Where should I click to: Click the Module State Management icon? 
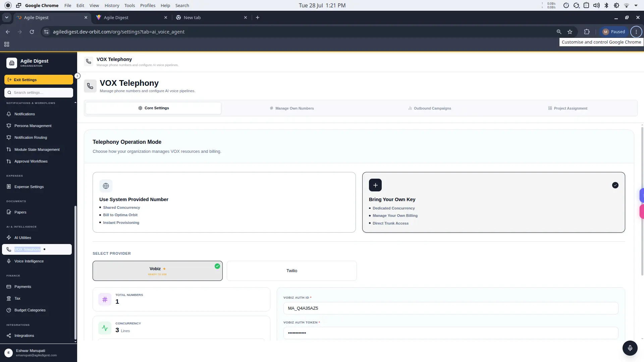tap(9, 149)
